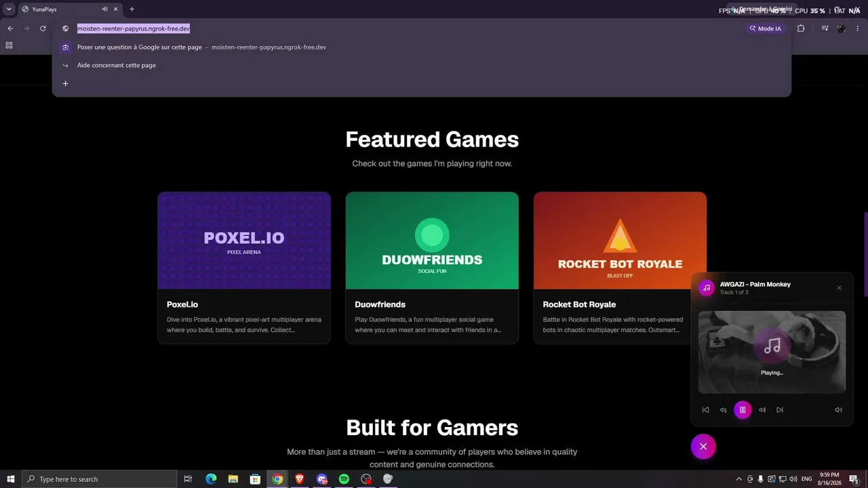Go forward with the browser forward arrow
868x488 pixels.
pyautogui.click(x=26, y=28)
